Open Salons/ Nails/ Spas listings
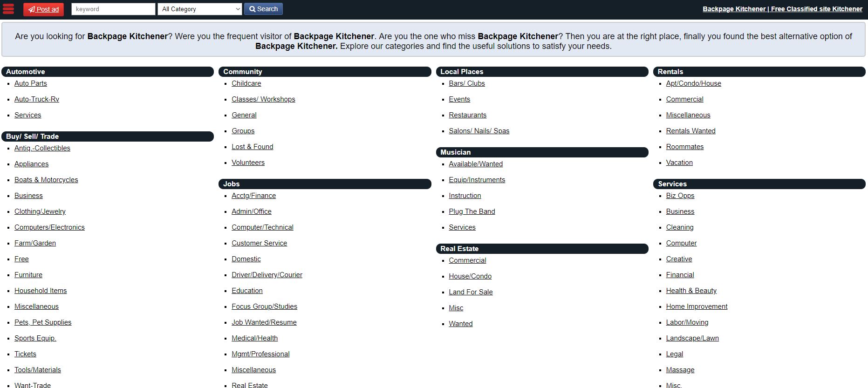868x388 pixels. [x=478, y=131]
